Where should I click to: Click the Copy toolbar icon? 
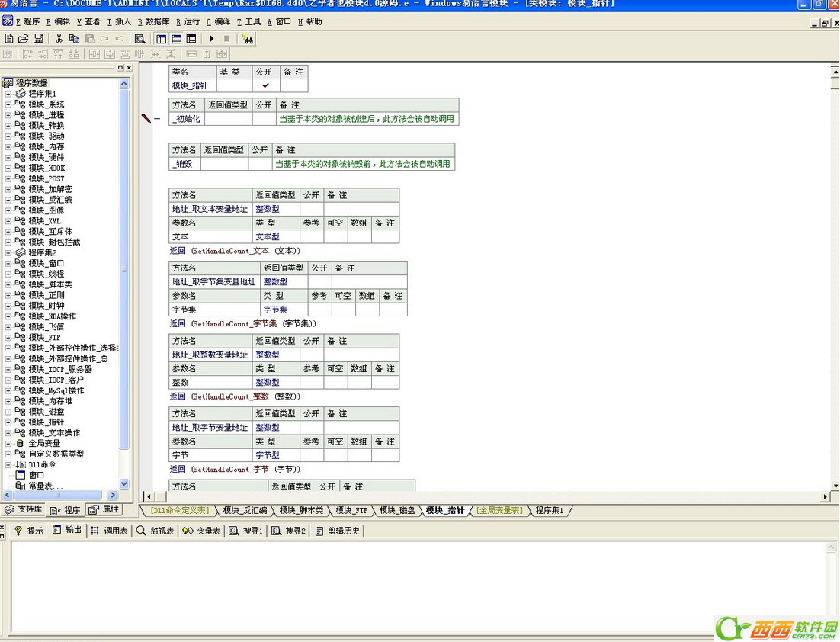[x=74, y=38]
